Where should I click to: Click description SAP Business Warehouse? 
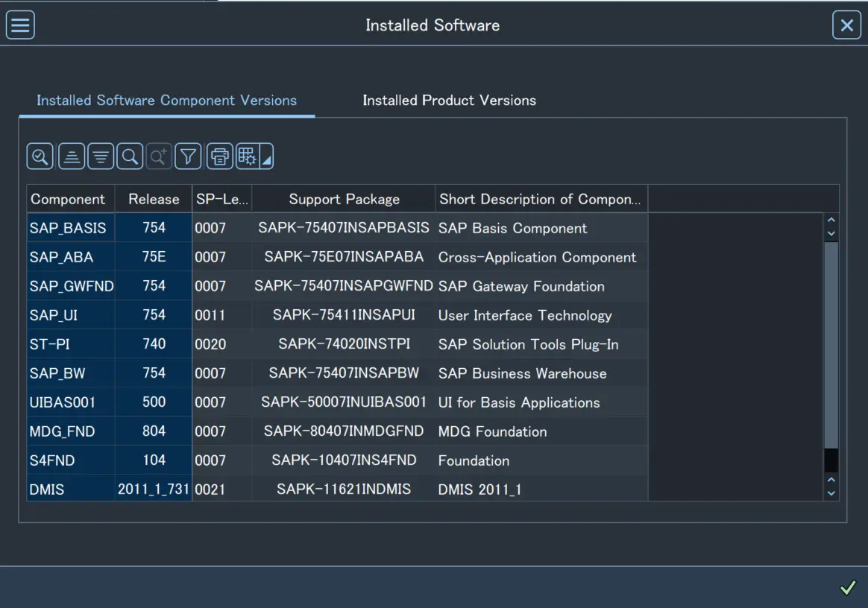click(541, 373)
